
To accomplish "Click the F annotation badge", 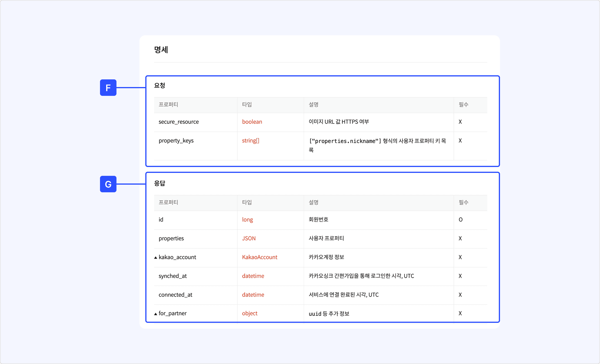I will 108,88.
